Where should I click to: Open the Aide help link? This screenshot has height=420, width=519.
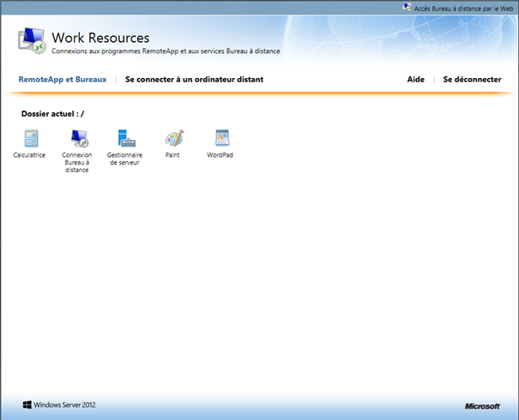click(x=415, y=80)
